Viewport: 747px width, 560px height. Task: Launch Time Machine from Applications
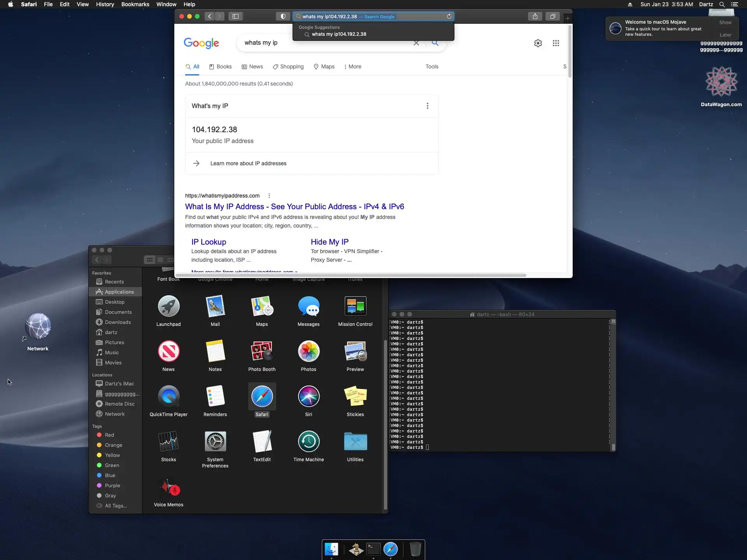pos(309,441)
